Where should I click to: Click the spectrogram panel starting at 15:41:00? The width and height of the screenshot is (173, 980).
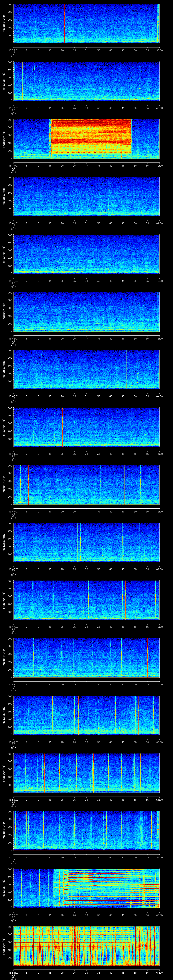(x=87, y=254)
